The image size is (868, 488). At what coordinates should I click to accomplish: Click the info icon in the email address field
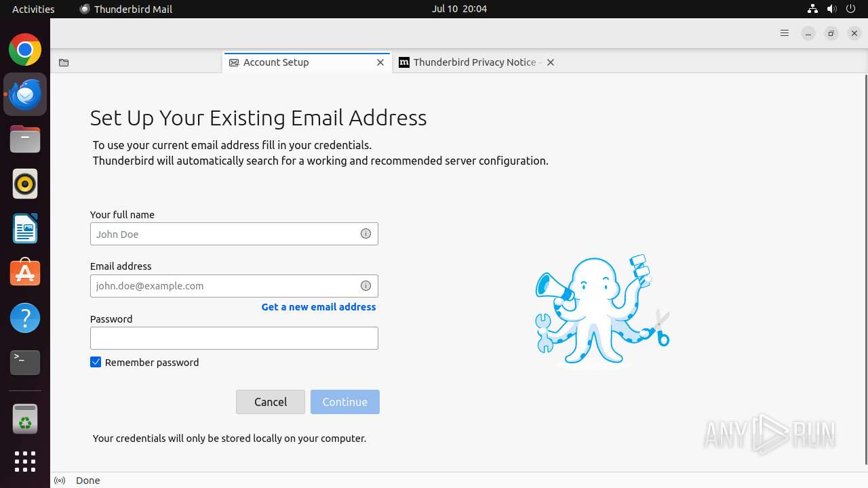coord(366,285)
